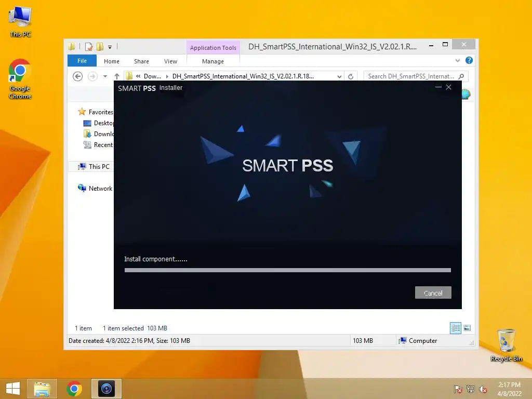
Task: Open the View ribbon tab
Action: click(x=170, y=61)
